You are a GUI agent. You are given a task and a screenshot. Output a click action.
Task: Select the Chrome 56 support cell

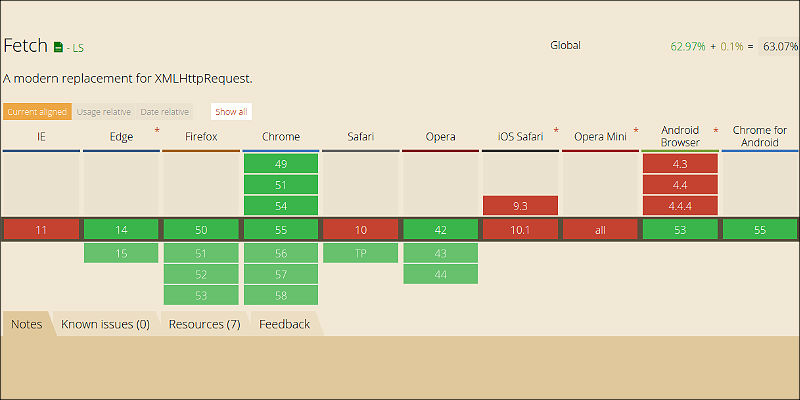pyautogui.click(x=281, y=253)
